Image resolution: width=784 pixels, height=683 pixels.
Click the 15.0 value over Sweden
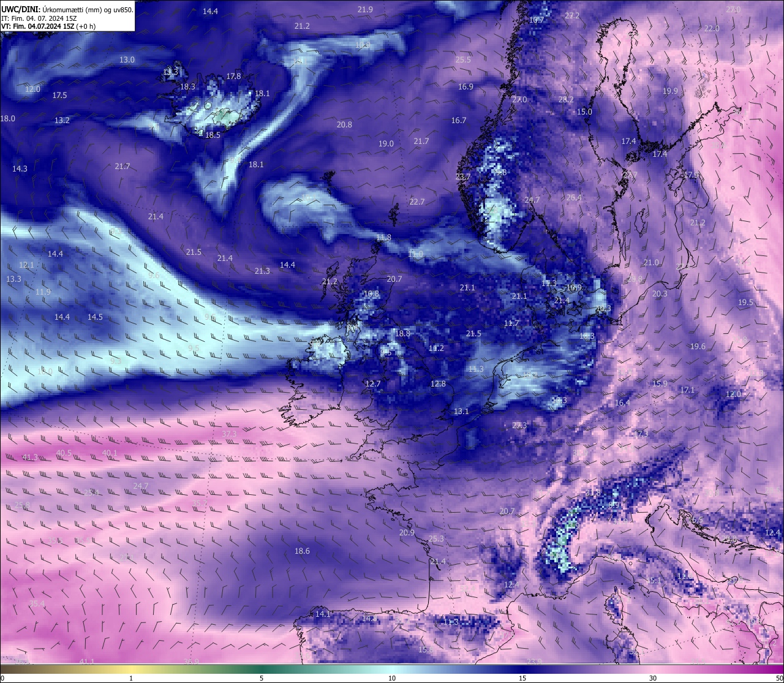(x=585, y=111)
